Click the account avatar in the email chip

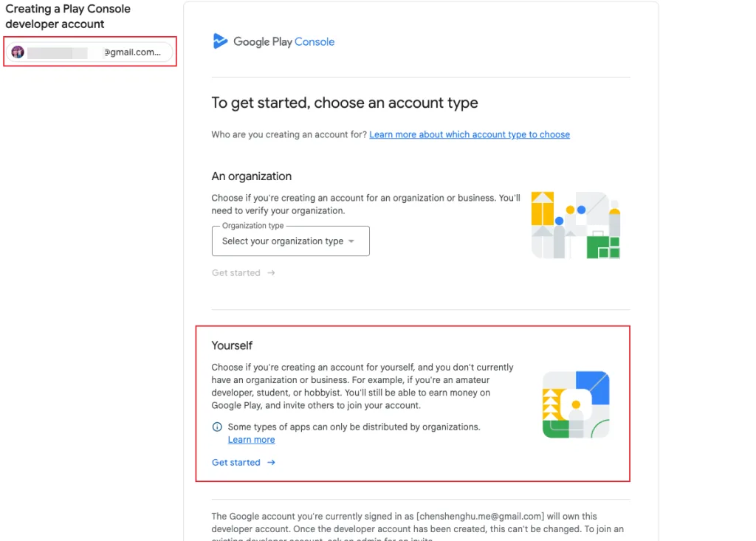18,52
